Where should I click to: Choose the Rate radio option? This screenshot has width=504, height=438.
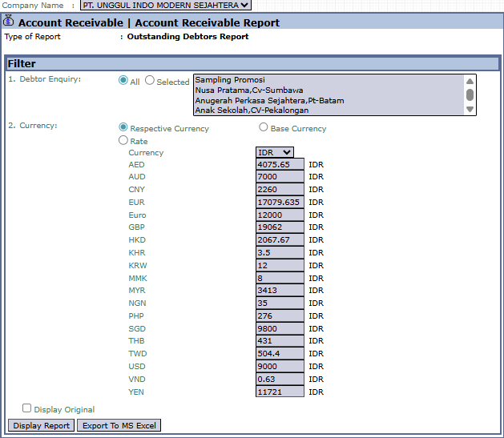123,140
